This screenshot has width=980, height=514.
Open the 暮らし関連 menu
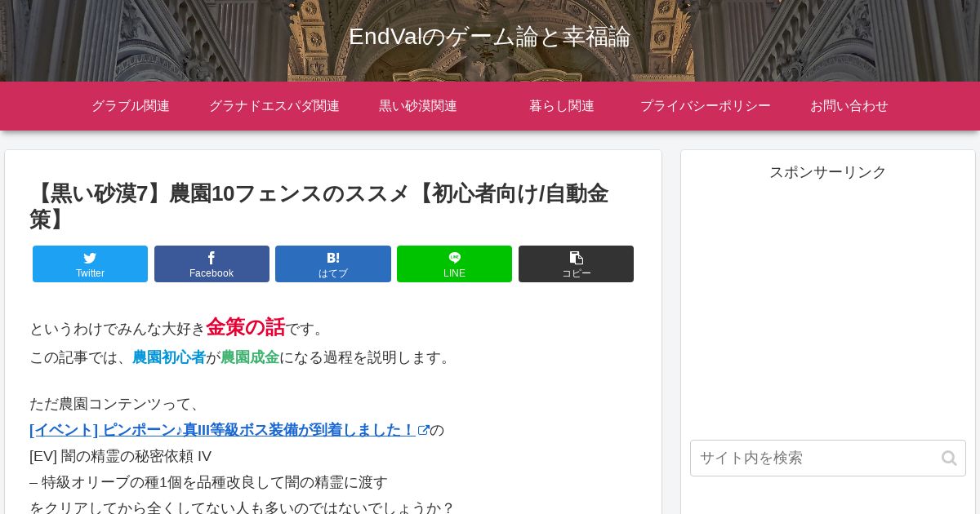(x=562, y=106)
